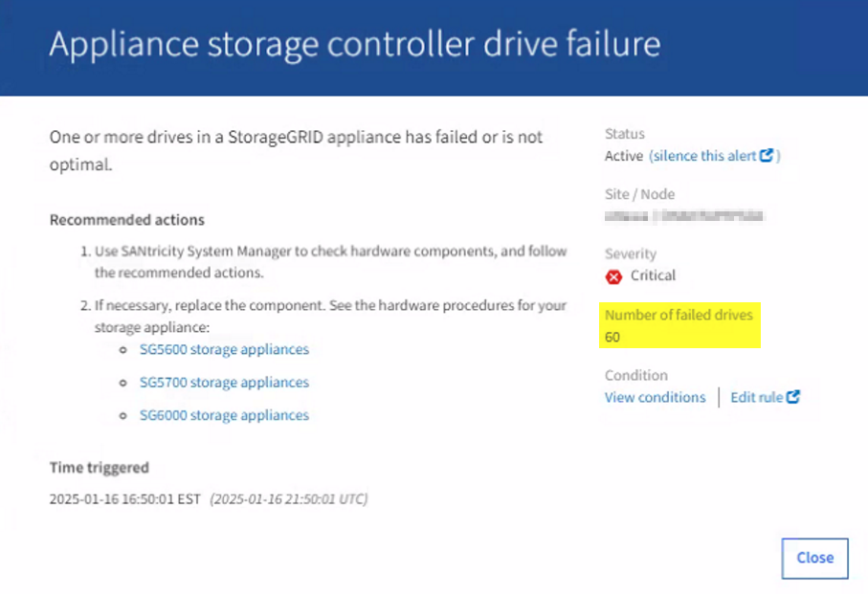Open the SG5600 storage appliances link

[224, 349]
